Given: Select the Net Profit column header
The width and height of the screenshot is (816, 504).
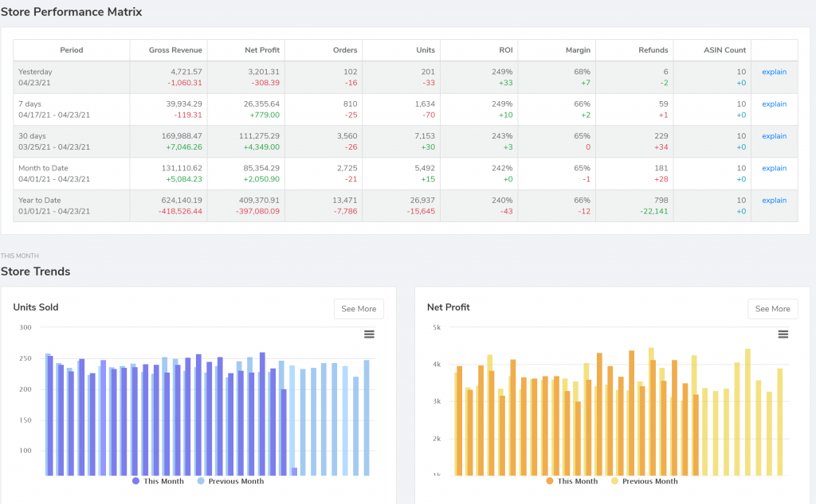Looking at the screenshot, I should pyautogui.click(x=246, y=50).
